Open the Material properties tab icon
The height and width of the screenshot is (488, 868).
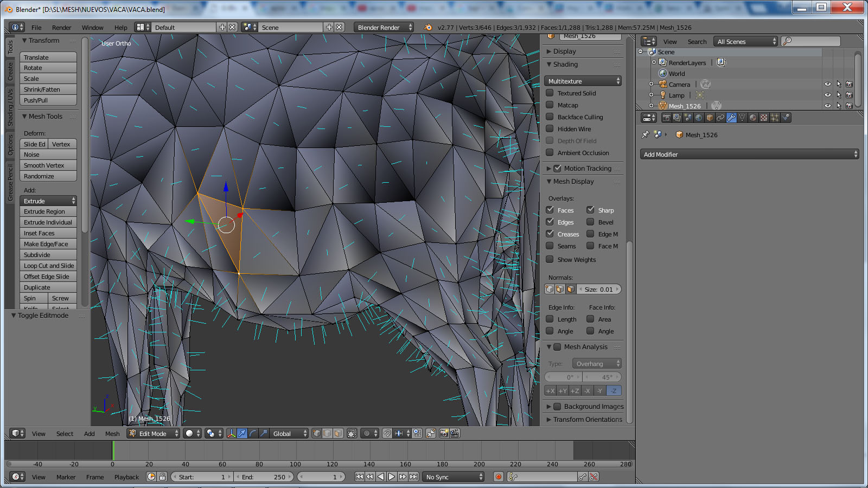coord(753,118)
